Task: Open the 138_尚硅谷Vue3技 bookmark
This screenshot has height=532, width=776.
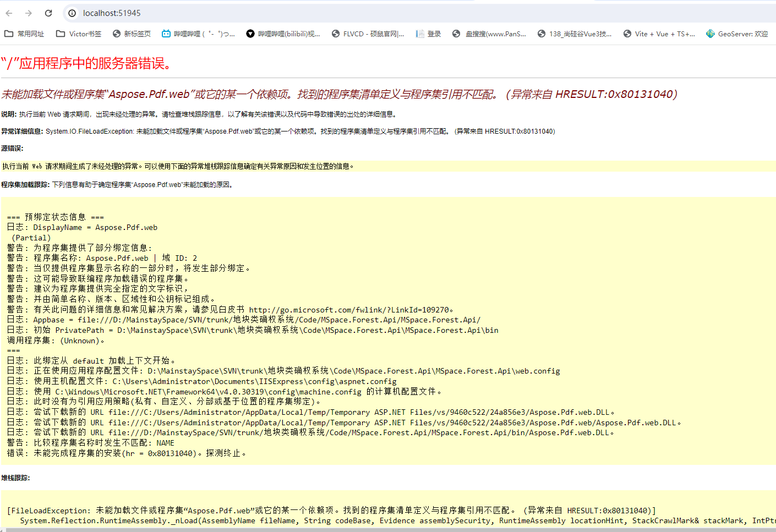Action: click(x=575, y=34)
